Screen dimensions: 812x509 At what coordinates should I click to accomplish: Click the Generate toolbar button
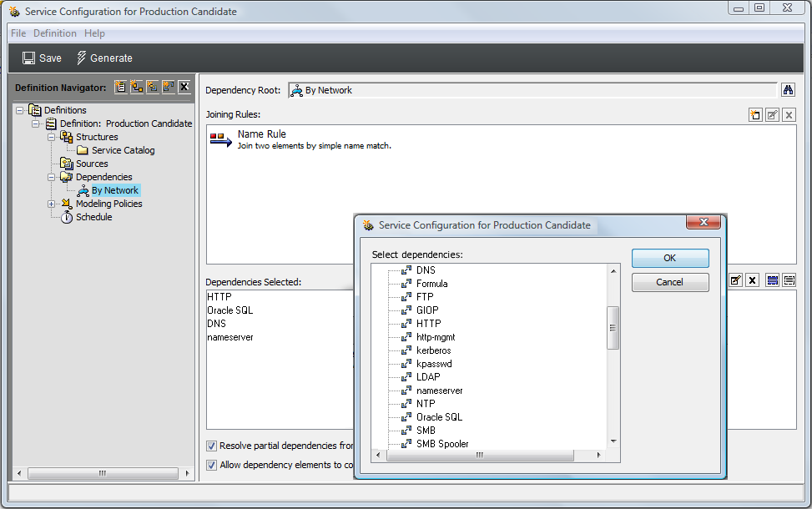click(x=104, y=58)
